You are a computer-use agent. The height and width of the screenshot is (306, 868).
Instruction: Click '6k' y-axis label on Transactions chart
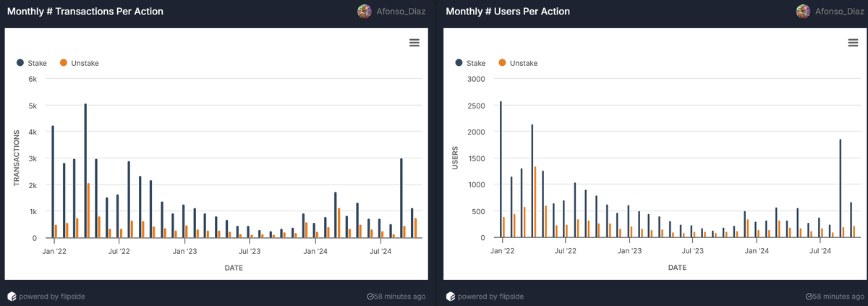coord(32,79)
